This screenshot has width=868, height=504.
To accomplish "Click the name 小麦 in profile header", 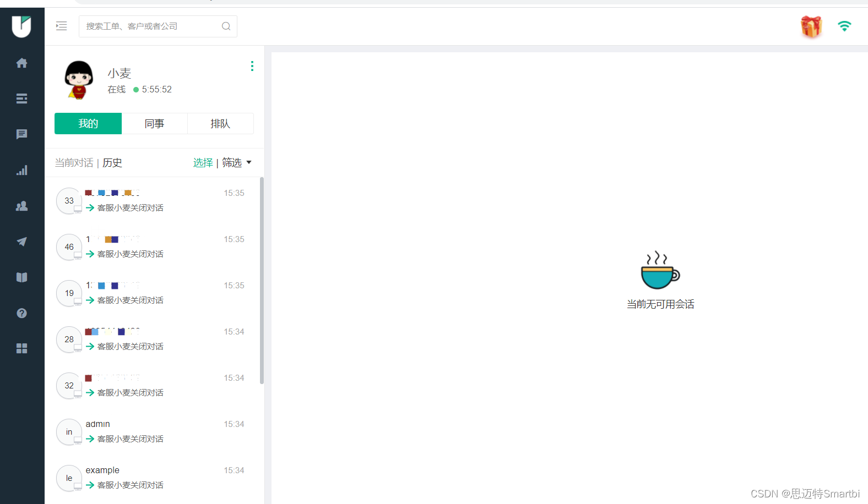I will point(120,73).
